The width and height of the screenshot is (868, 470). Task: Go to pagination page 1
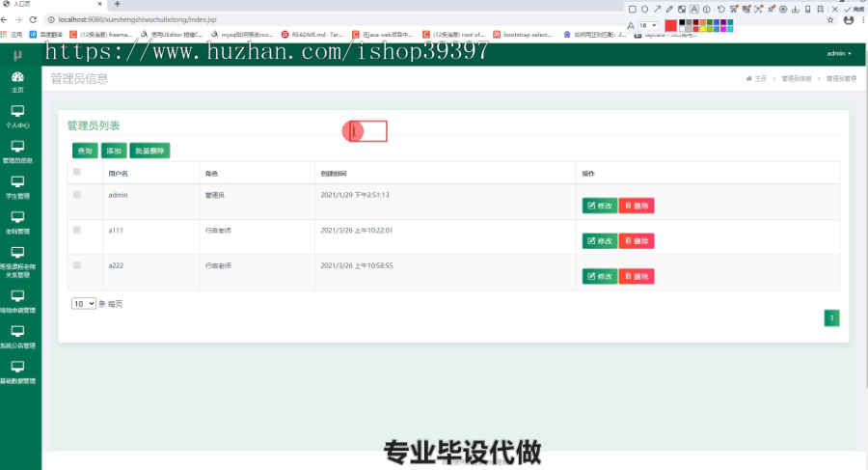(x=831, y=318)
